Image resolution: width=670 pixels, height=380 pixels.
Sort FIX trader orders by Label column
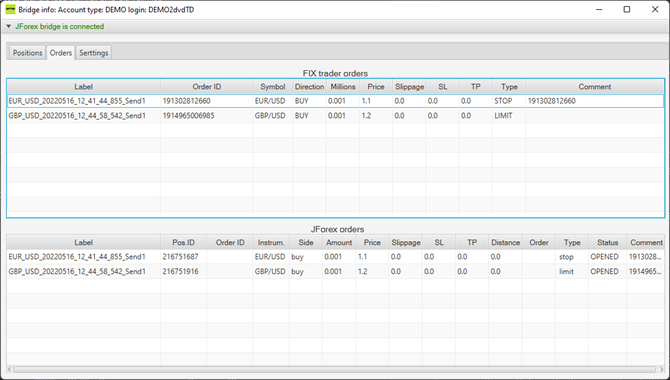(x=83, y=87)
